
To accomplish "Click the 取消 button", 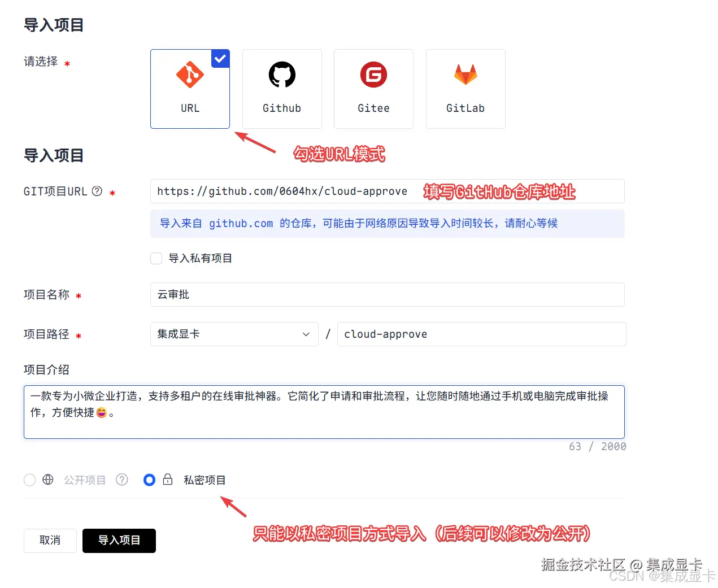I will coord(50,541).
